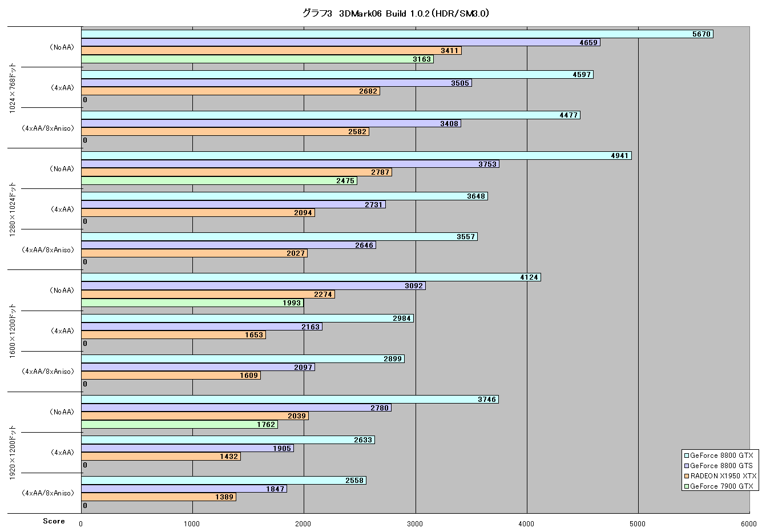Viewport: 762px width, 532px height.
Task: Select the orange bar showing 3411
Action: point(272,51)
